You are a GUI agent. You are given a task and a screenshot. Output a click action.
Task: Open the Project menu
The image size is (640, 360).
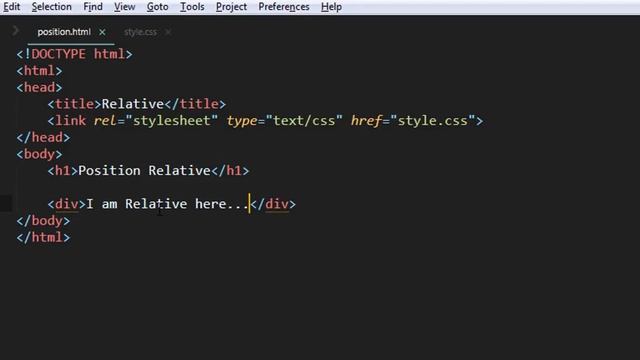(x=231, y=7)
